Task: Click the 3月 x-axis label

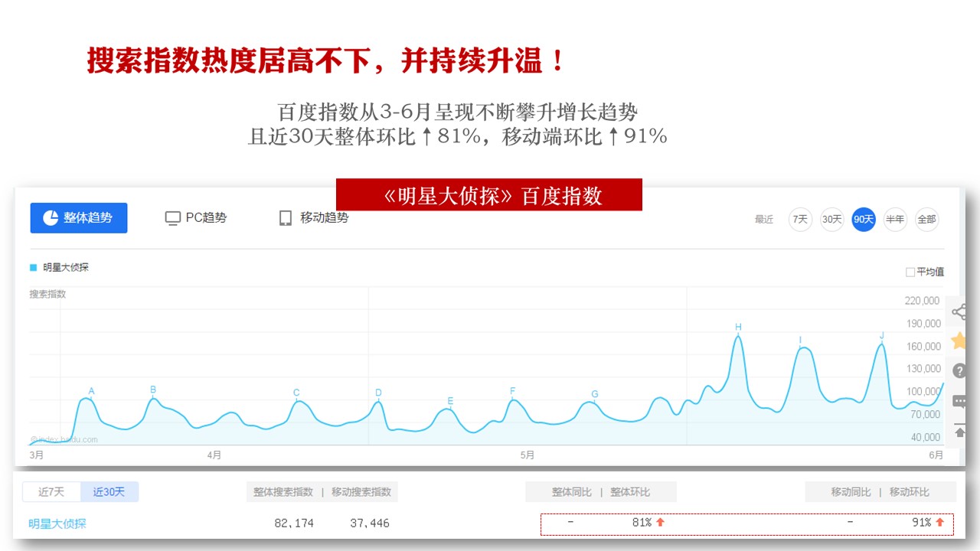Action: tap(37, 455)
